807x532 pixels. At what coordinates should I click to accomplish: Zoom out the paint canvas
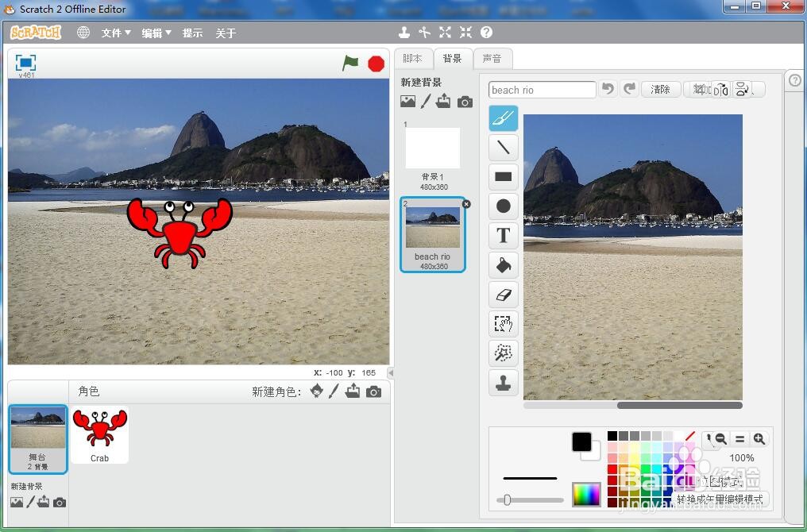[721, 439]
